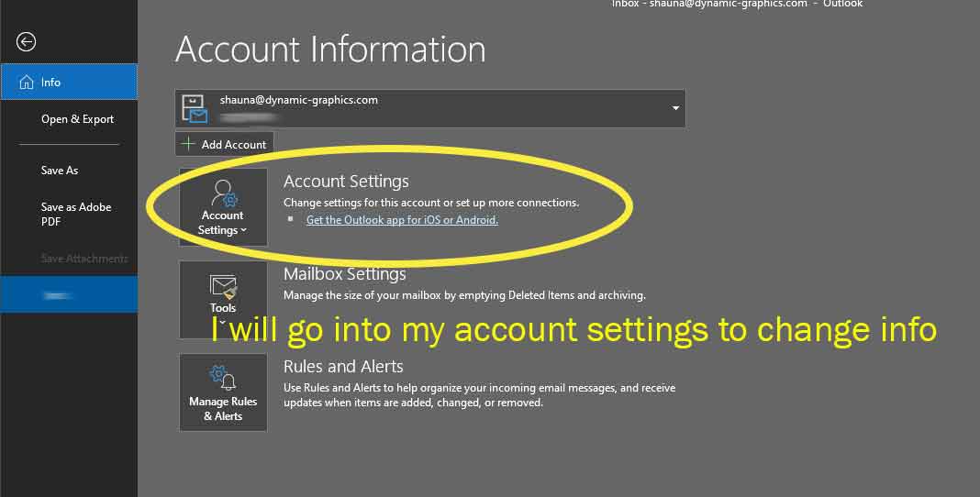Open the Tools mailbox cleanup button
The image size is (980, 497).
(223, 301)
